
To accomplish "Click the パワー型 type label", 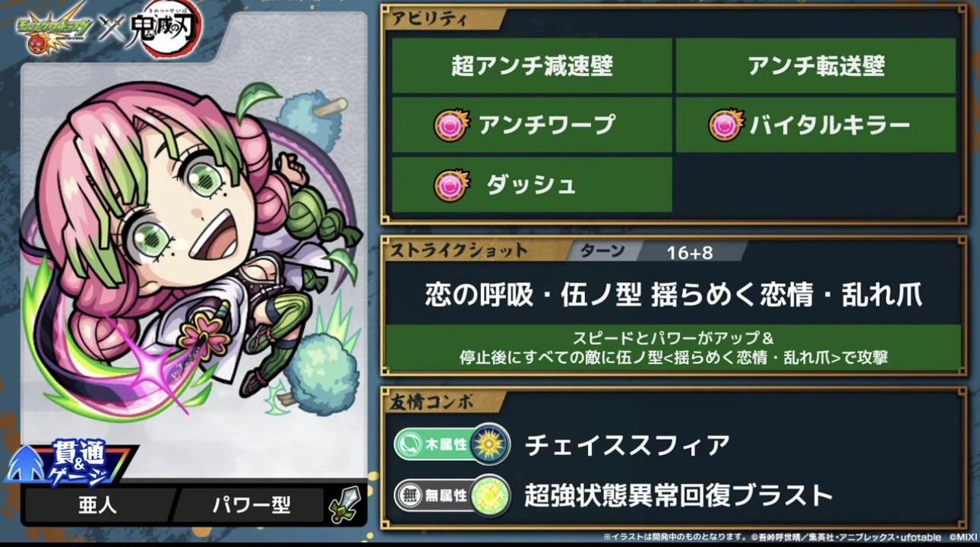I will [251, 504].
